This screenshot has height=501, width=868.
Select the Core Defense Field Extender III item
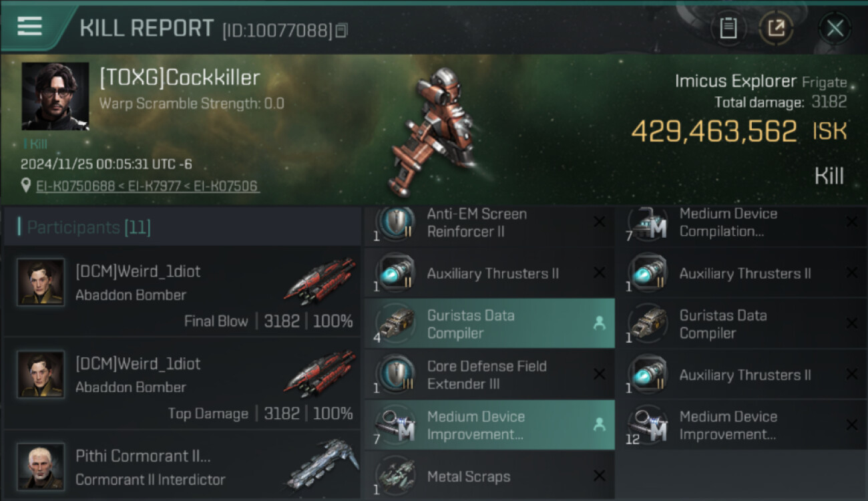[489, 374]
